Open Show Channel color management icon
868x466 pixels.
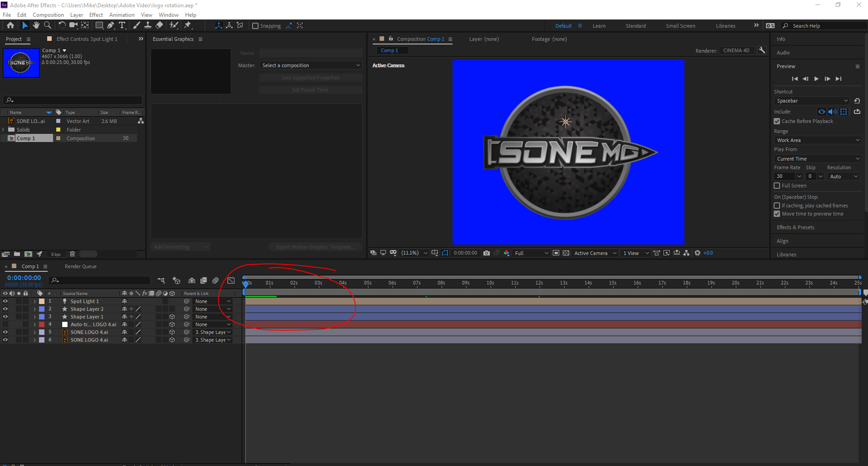coord(507,253)
